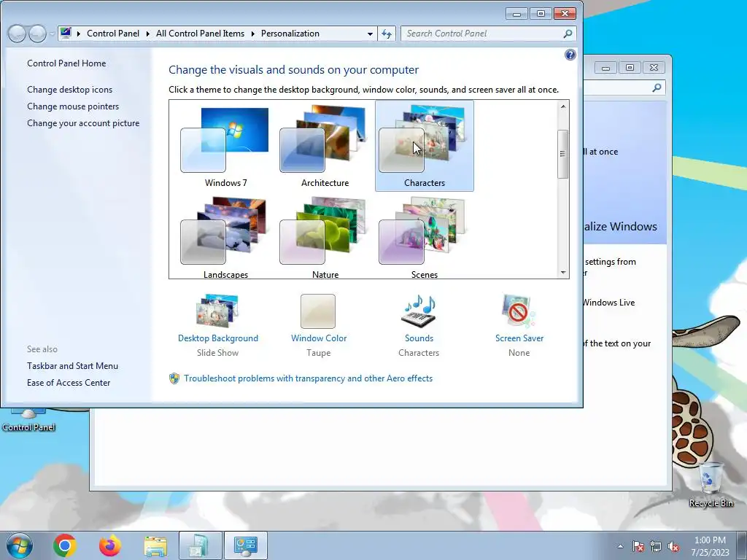Minimize the Personalization window

(x=516, y=13)
